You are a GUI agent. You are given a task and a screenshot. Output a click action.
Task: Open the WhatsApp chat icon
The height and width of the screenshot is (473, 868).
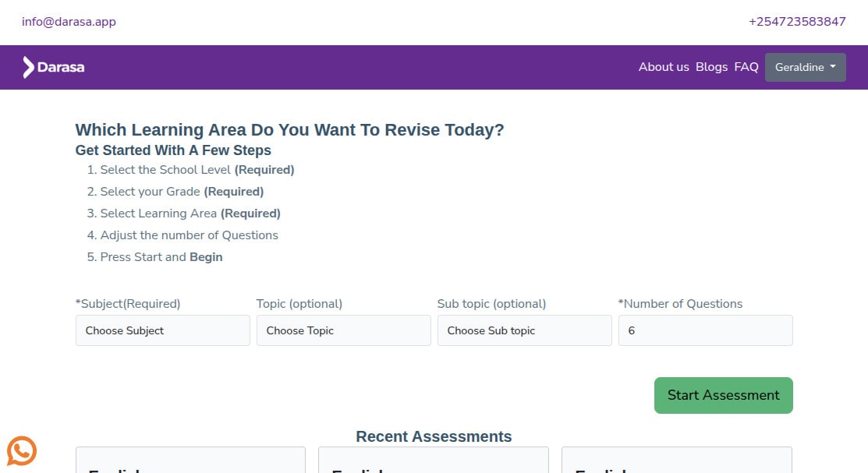(22, 450)
